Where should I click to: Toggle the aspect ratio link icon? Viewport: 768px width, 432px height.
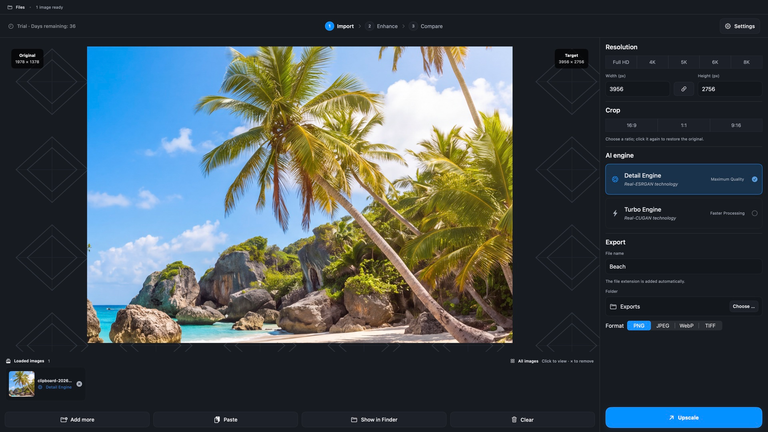683,89
